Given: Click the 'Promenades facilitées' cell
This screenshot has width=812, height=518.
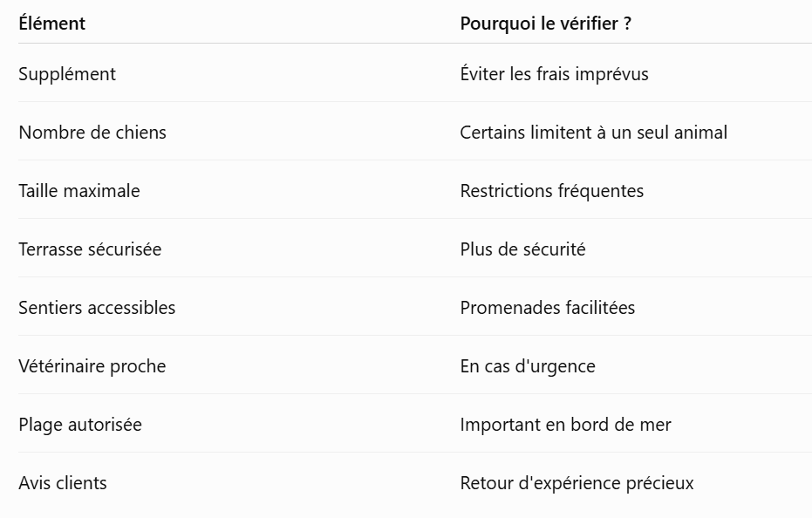Looking at the screenshot, I should coord(548,308).
